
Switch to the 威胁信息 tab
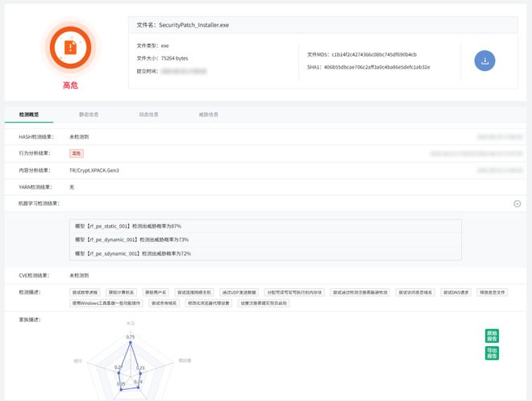[x=208, y=115]
